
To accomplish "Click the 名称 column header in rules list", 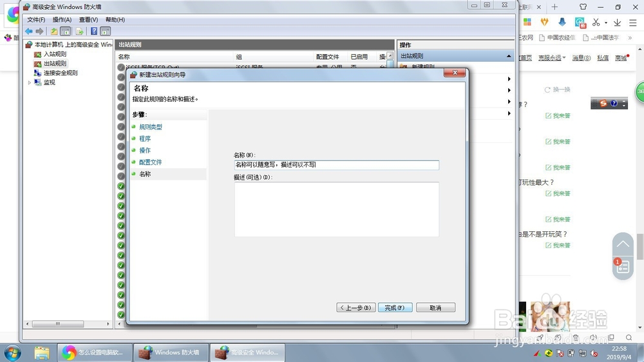I will point(175,57).
